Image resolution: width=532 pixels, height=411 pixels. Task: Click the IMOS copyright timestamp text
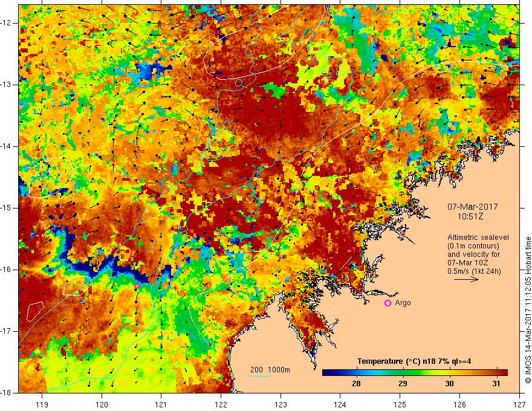[x=528, y=310]
